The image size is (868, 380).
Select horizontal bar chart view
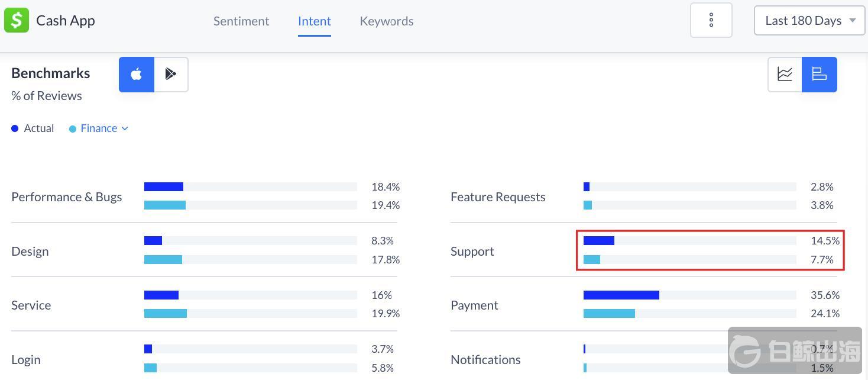click(x=820, y=75)
